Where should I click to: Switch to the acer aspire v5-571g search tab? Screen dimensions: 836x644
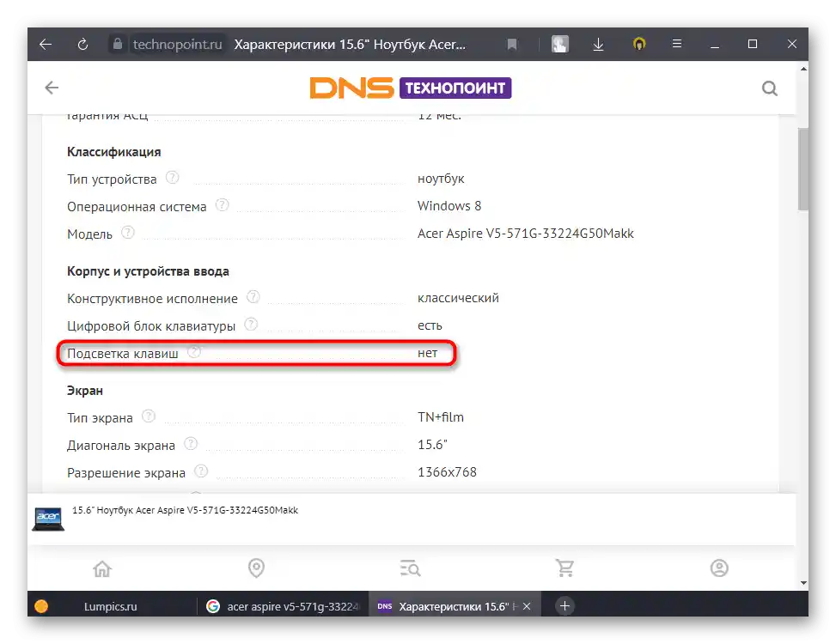284,605
